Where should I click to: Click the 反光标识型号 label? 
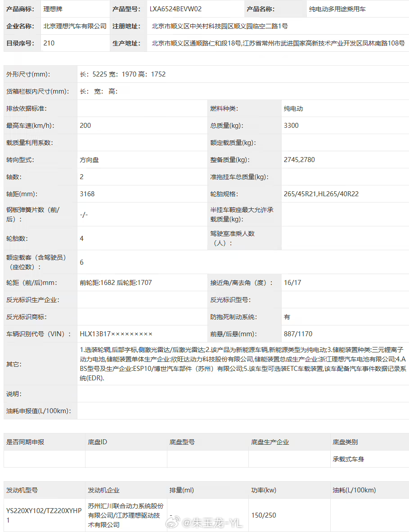231,300
